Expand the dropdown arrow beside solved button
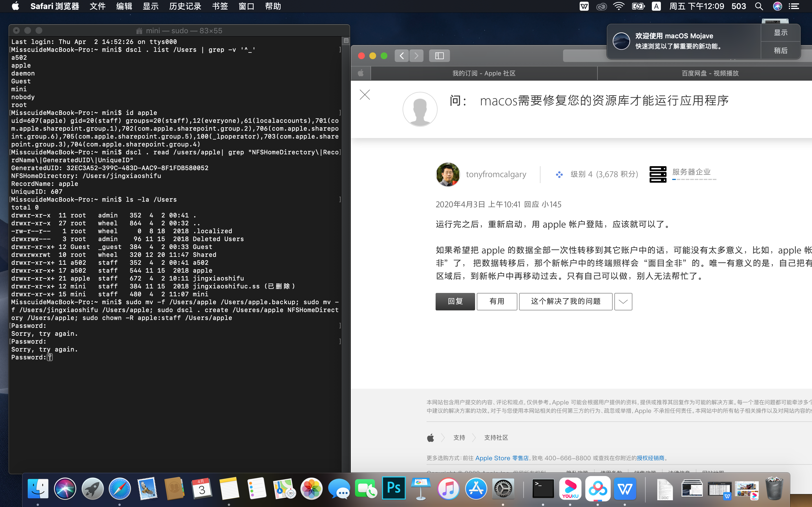Screen dimensions: 812x507 tap(623, 301)
